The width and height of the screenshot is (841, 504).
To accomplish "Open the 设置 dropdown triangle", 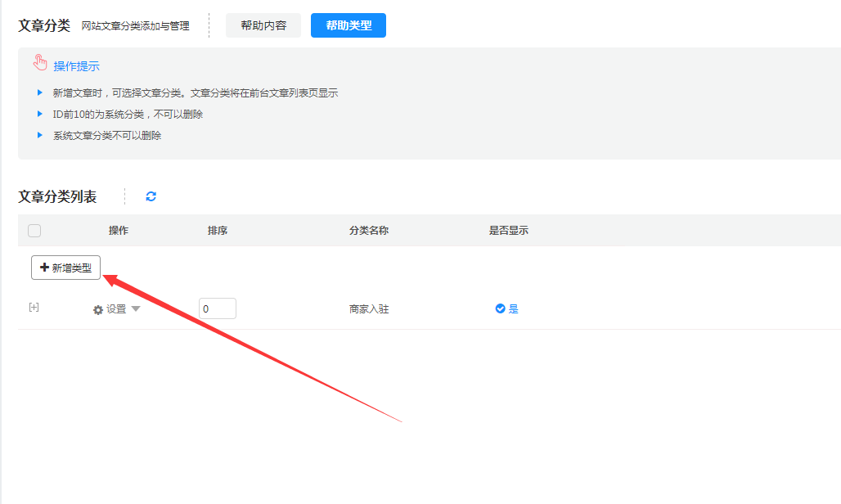I will coord(136,309).
